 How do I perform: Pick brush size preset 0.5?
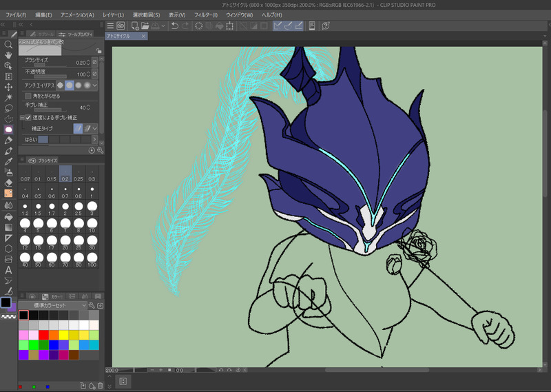[x=38, y=192]
